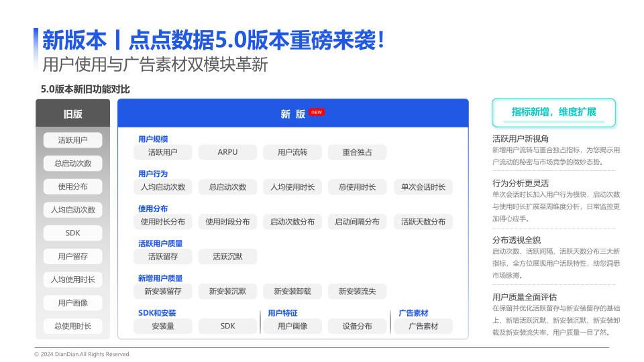Click 用户画像 under 用户特征
This screenshot has height=362, width=644.
tap(292, 326)
